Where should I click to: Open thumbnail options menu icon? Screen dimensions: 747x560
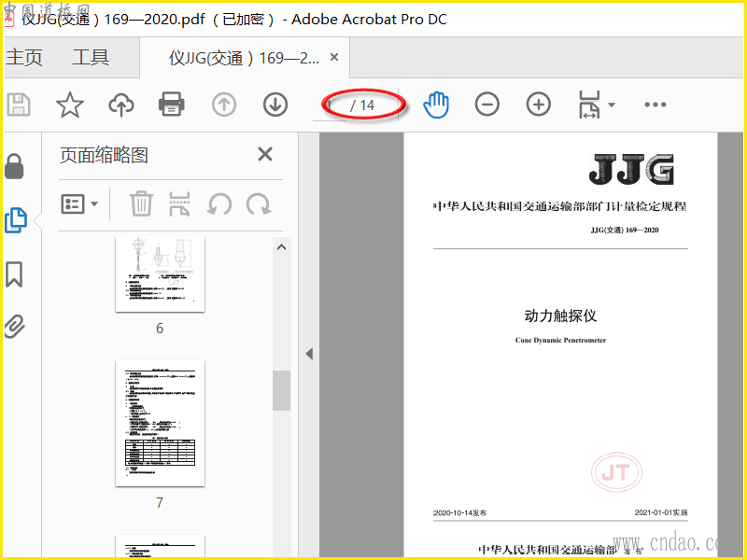73,204
